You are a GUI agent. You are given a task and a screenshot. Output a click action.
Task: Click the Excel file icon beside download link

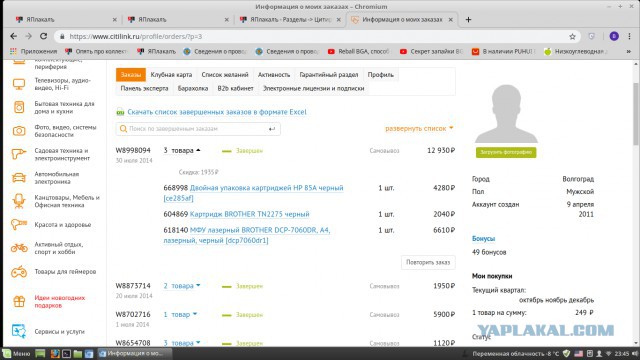[120, 112]
